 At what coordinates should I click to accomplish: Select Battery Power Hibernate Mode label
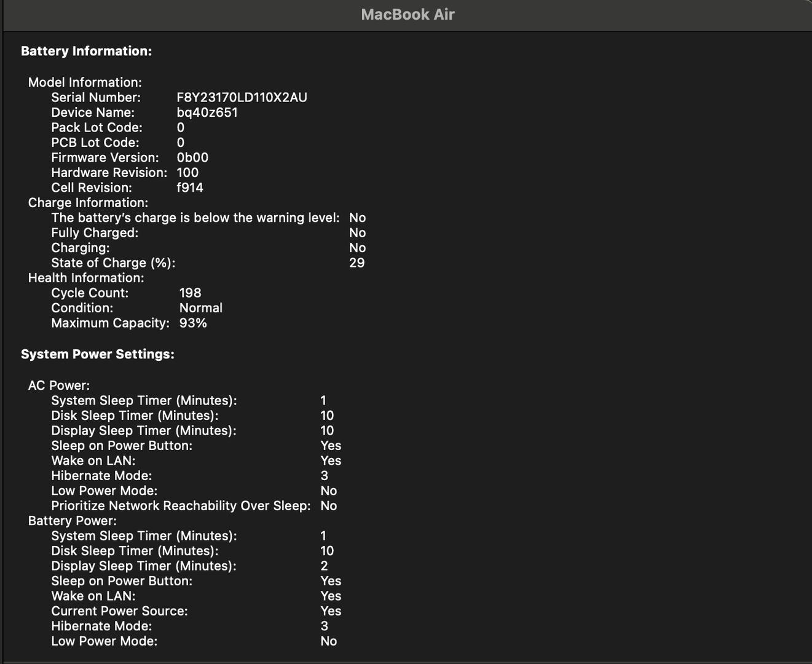point(101,626)
